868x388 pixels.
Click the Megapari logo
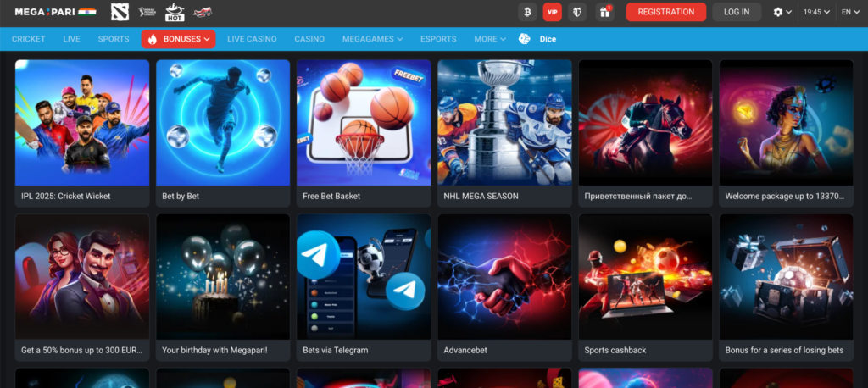point(55,12)
